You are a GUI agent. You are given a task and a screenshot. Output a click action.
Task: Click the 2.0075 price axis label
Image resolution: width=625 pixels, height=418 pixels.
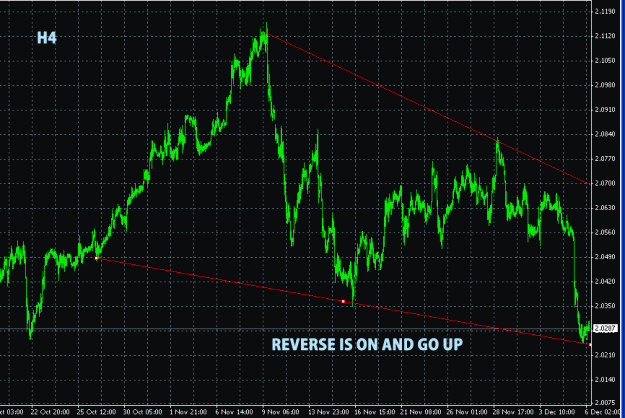(605, 402)
